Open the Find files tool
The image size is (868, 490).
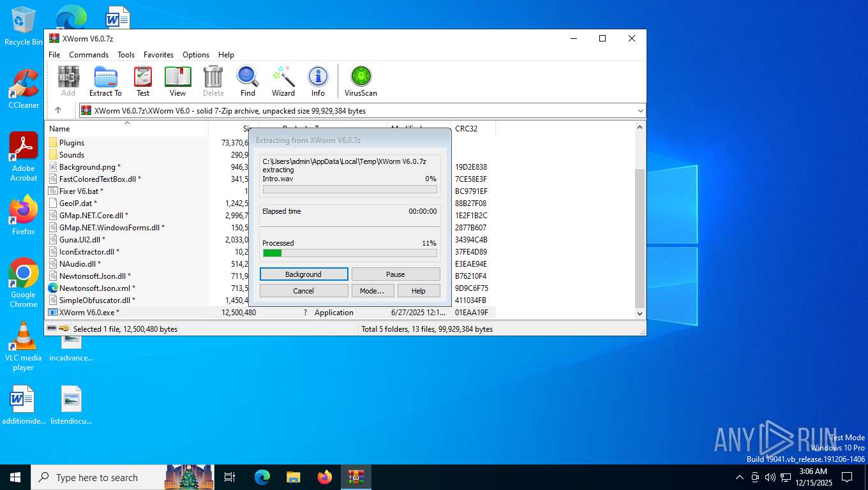coord(248,81)
